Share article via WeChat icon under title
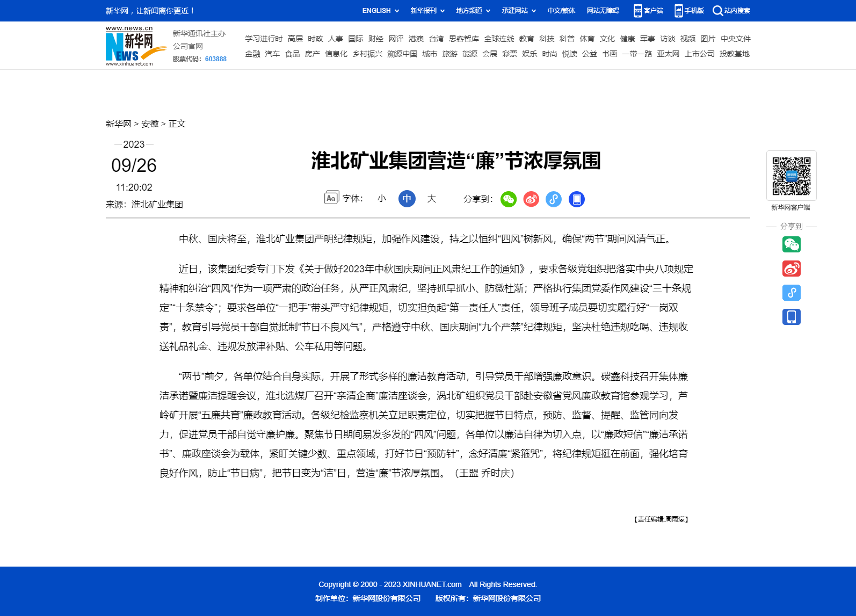Image resolution: width=856 pixels, height=616 pixels. coord(508,199)
